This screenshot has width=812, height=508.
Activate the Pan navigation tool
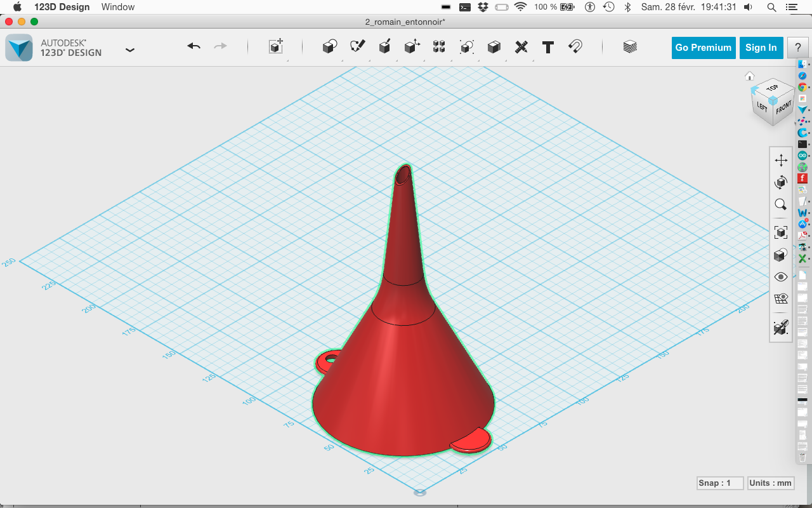point(781,161)
